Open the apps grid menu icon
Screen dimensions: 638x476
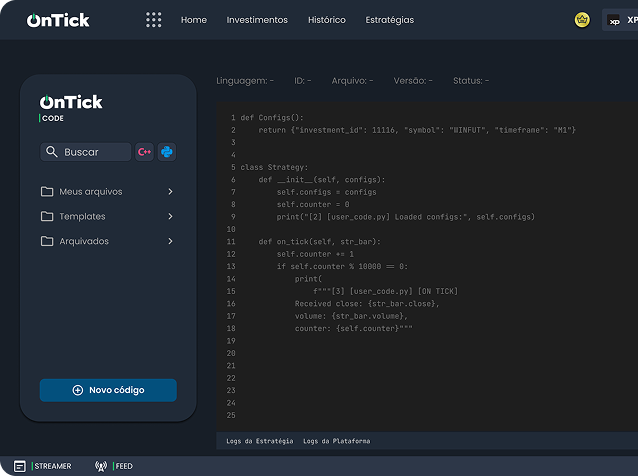click(153, 20)
